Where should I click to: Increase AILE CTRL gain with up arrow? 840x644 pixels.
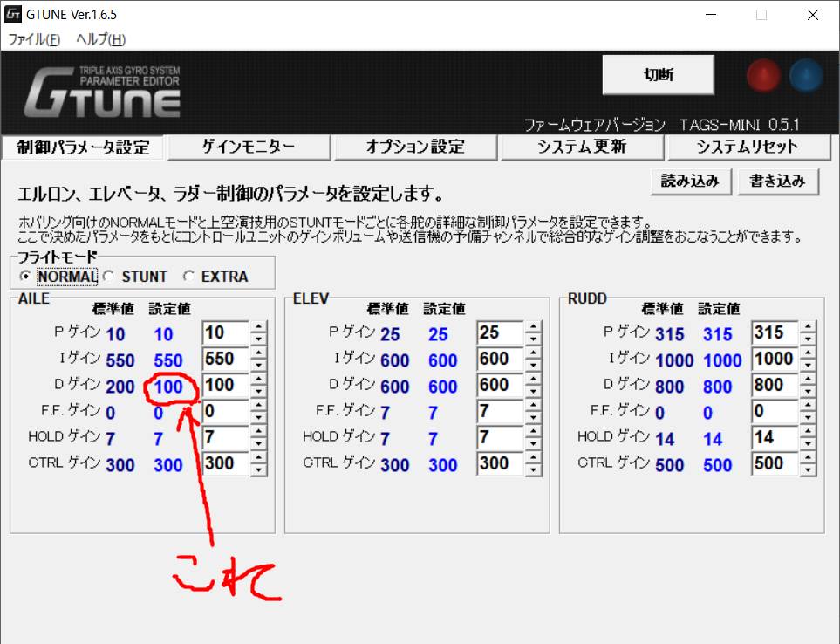pyautogui.click(x=258, y=457)
